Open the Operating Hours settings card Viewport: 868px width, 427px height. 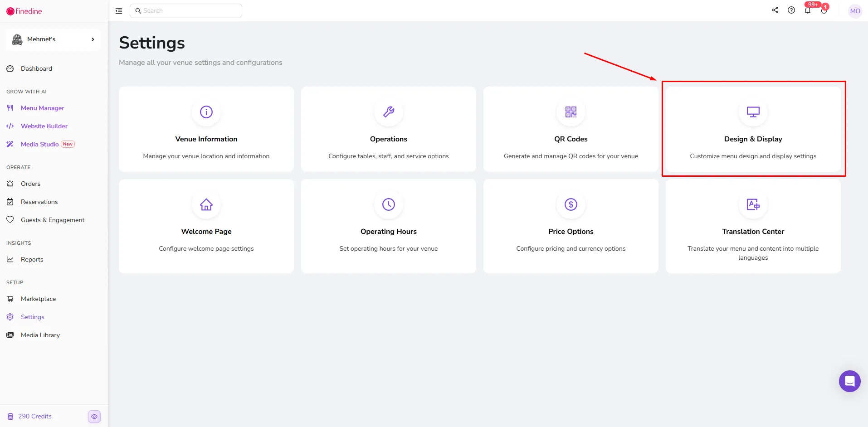point(388,226)
